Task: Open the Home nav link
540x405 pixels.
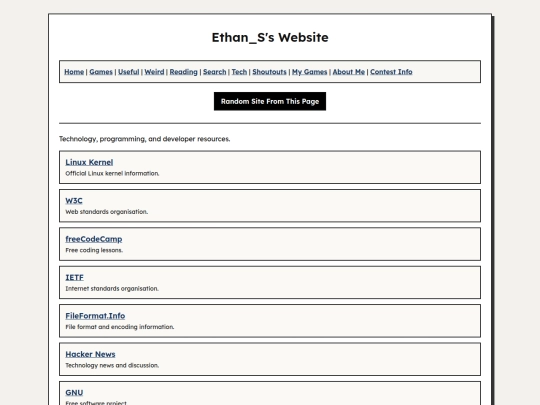Action: (x=74, y=72)
